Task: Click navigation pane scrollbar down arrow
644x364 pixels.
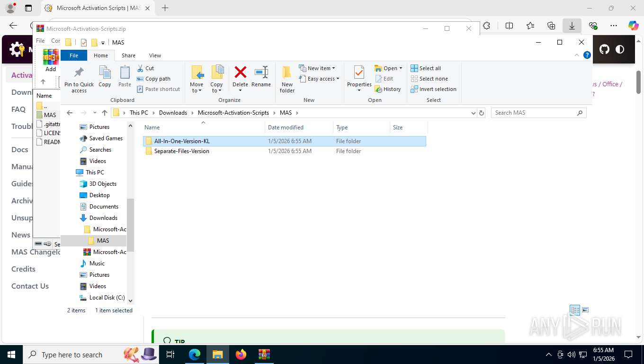Action: pos(131,300)
